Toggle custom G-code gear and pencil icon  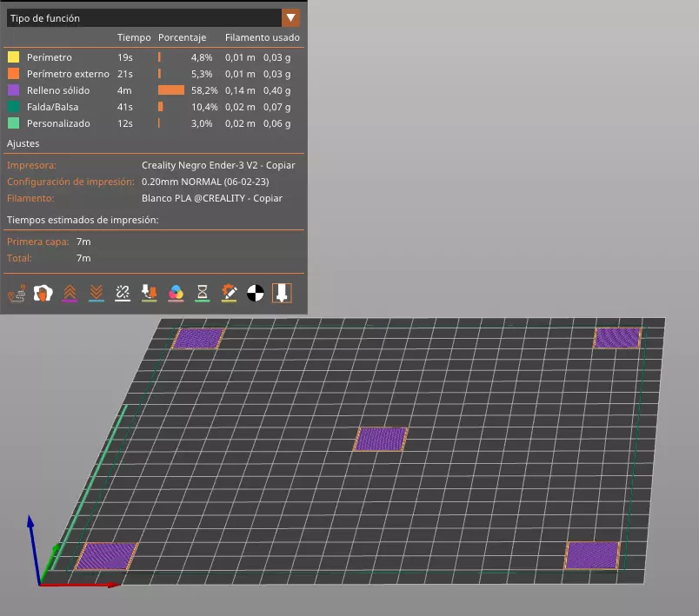coord(230,294)
